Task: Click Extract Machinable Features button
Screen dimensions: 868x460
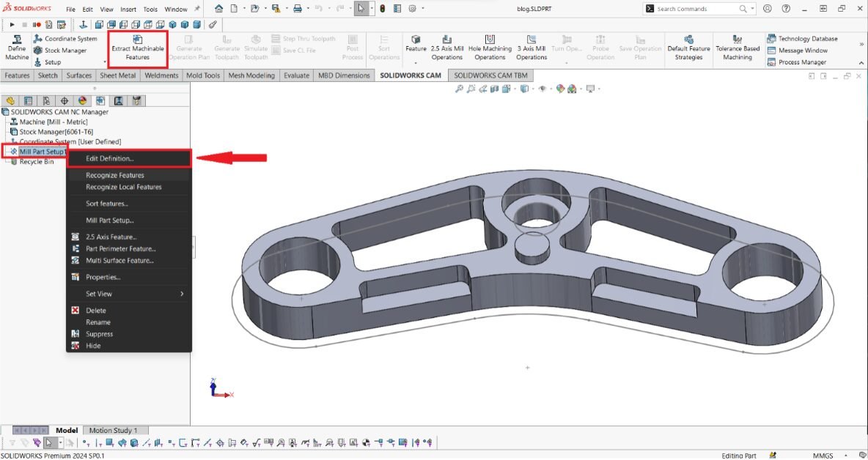Action: (x=137, y=48)
